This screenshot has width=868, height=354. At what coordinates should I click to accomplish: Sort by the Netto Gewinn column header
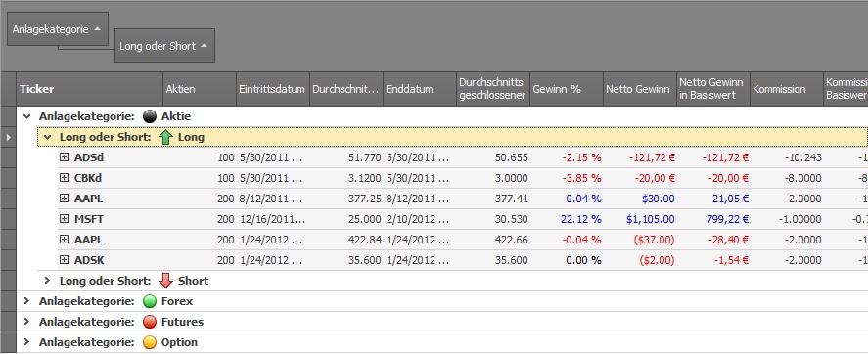pos(640,89)
